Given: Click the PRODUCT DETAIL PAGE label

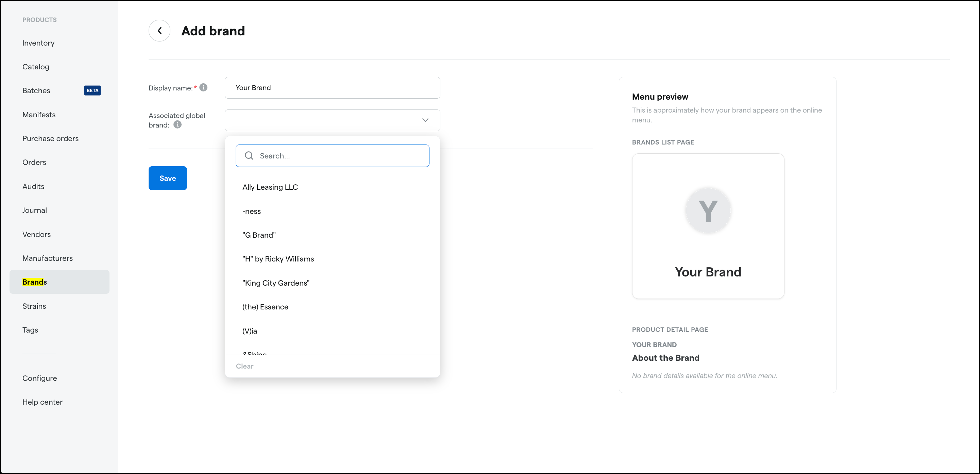Looking at the screenshot, I should point(670,330).
